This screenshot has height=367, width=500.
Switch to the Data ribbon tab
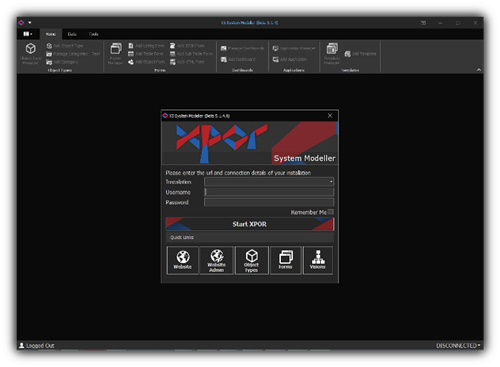point(72,34)
